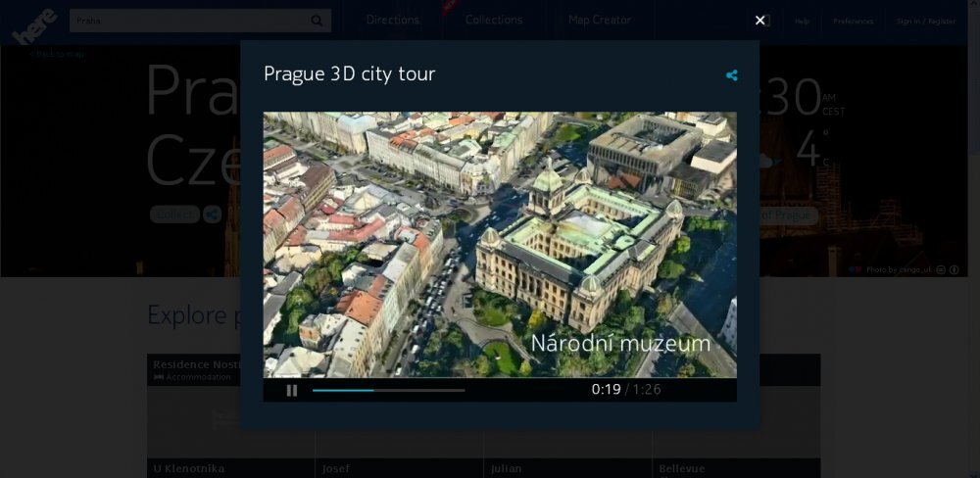Image resolution: width=980 pixels, height=478 pixels.
Task: Focus the Praha search field
Action: point(186,21)
